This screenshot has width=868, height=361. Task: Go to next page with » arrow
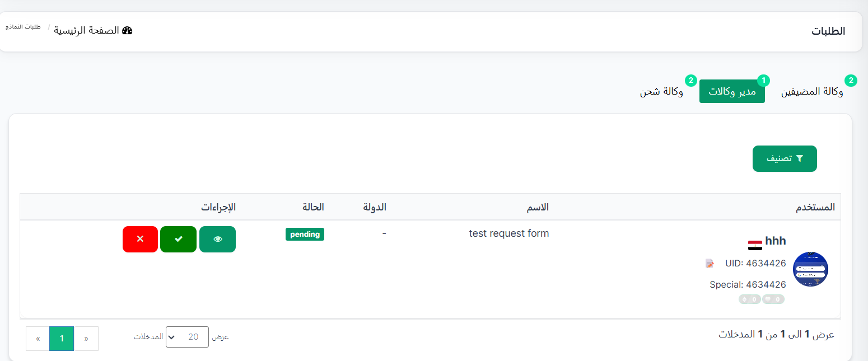click(x=38, y=339)
